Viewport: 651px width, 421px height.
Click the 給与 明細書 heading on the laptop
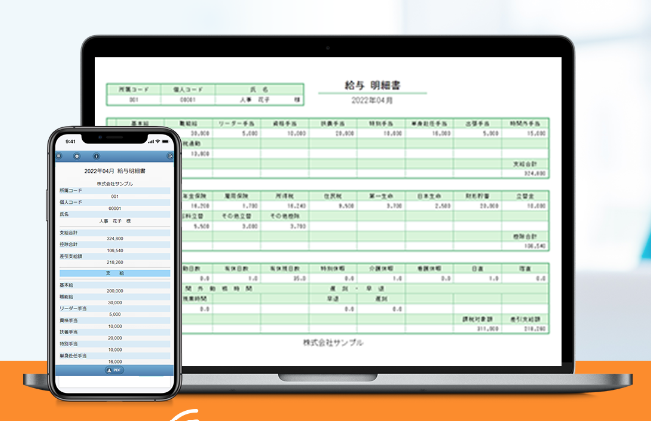pos(365,87)
